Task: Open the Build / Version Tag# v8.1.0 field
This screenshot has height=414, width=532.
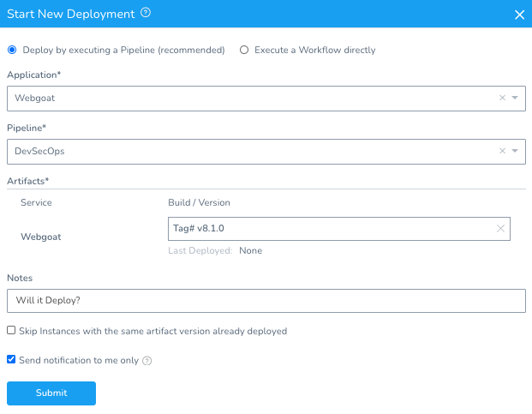Action: (x=339, y=229)
